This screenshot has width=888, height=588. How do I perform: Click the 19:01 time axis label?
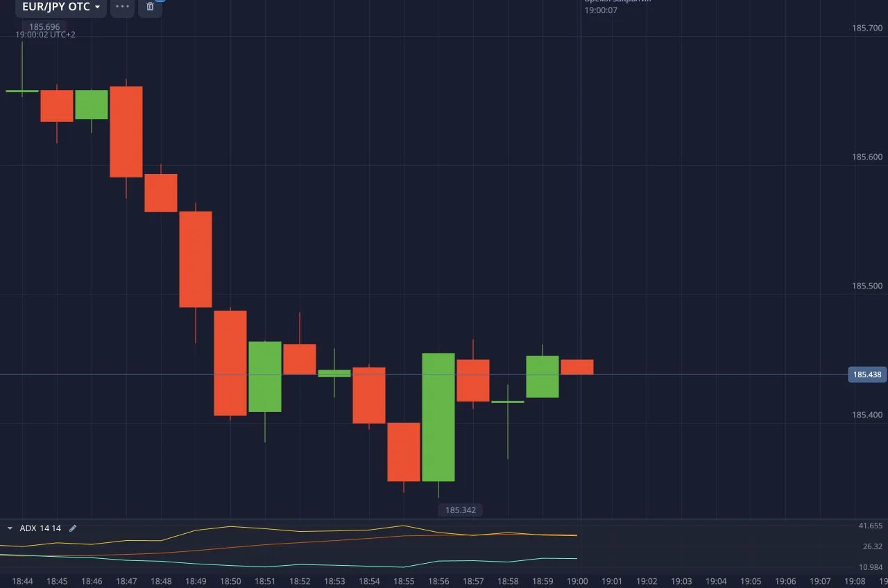click(612, 581)
